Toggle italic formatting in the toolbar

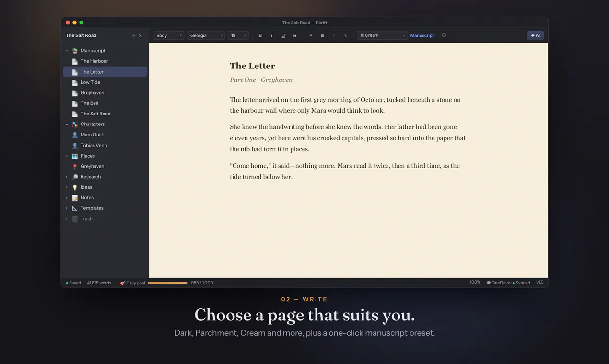tap(272, 35)
